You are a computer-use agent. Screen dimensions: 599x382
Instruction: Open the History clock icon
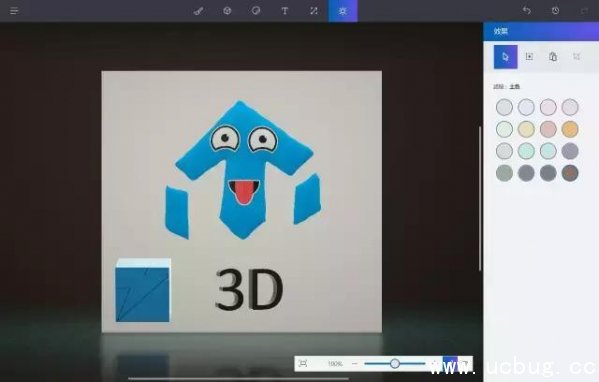pos(555,11)
